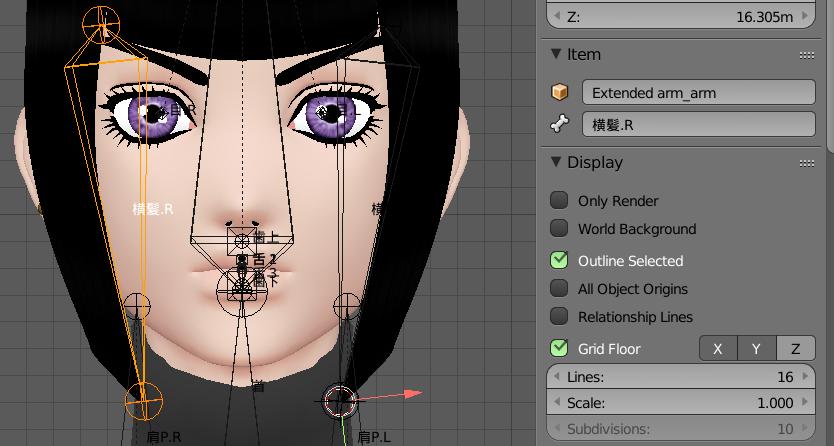Select the 肩P.L bone label
834x446 pixels.
tap(374, 437)
